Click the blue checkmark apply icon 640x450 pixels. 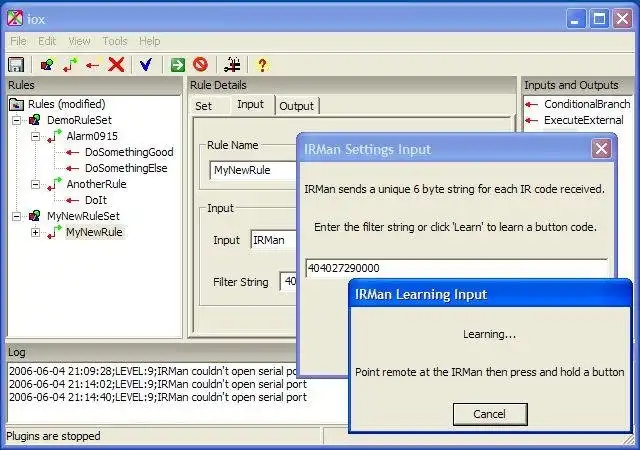146,65
